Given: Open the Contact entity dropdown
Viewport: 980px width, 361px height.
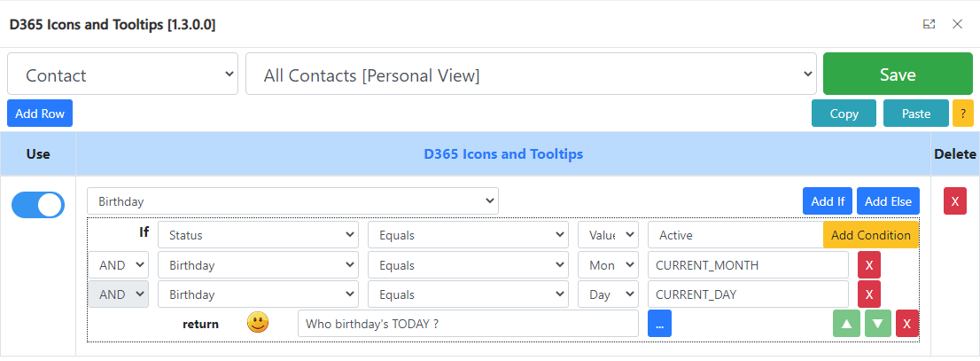Looking at the screenshot, I should pos(122,74).
